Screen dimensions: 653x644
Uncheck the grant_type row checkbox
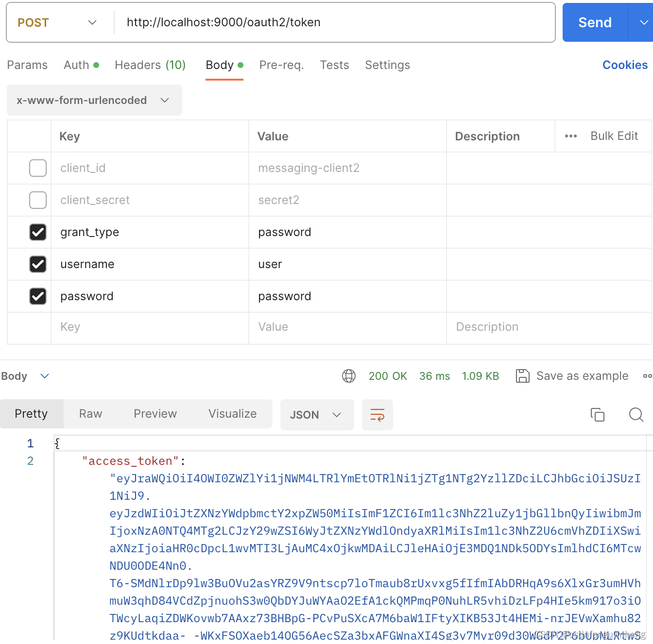(x=38, y=232)
